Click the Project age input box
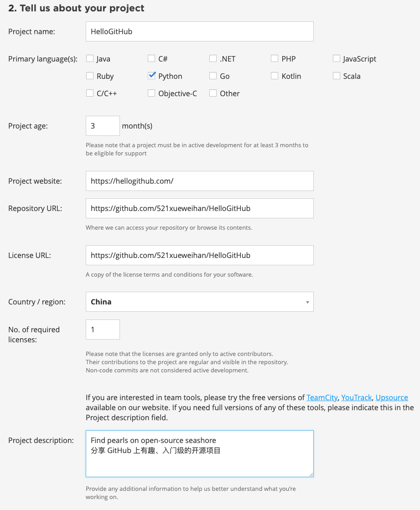This screenshot has width=420, height=510. 103,125
